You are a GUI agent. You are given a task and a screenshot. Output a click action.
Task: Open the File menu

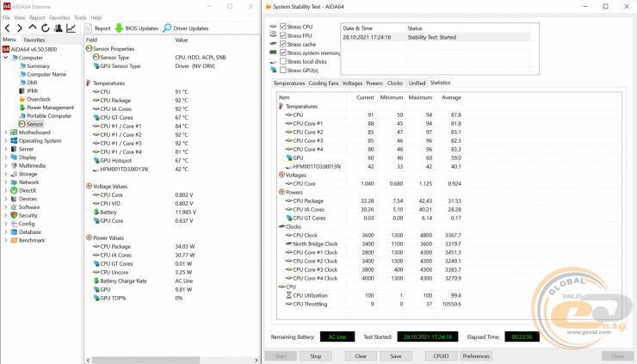pyautogui.click(x=6, y=18)
